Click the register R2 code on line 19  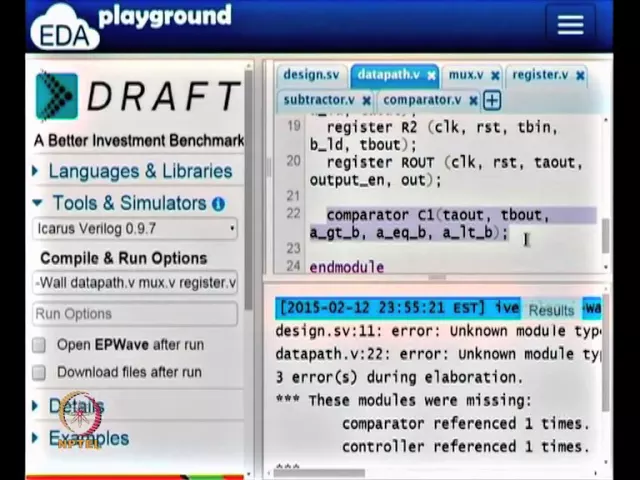(x=433, y=136)
